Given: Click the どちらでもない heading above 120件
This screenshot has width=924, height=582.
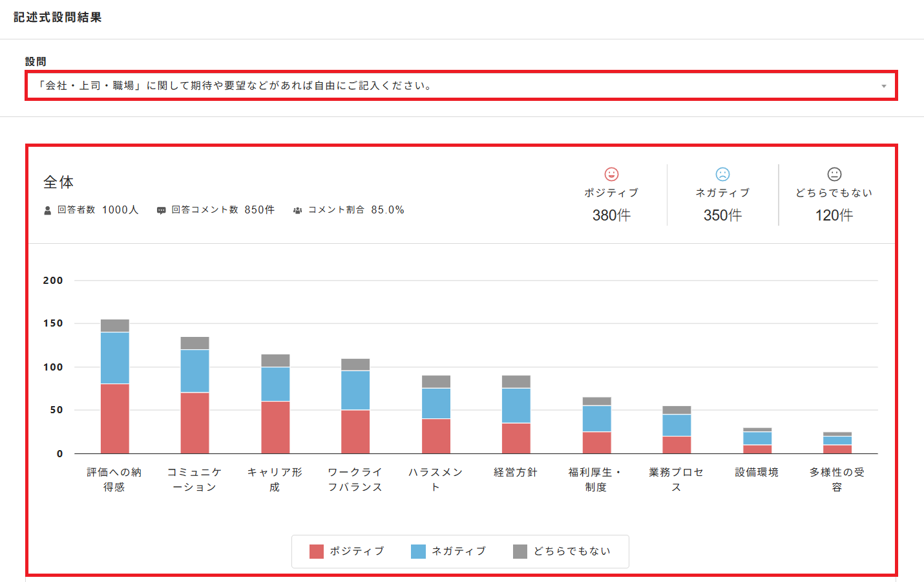Looking at the screenshot, I should click(x=834, y=193).
